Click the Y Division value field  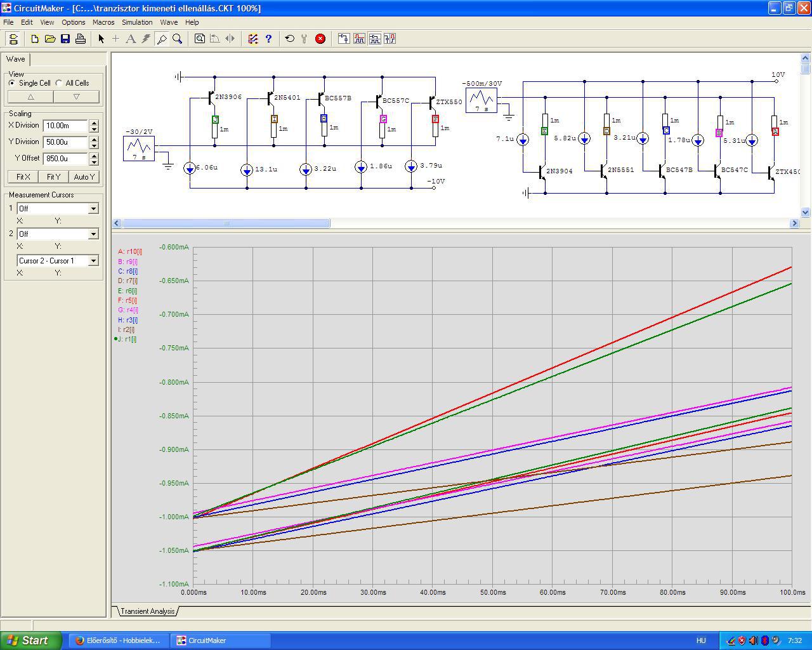click(66, 142)
